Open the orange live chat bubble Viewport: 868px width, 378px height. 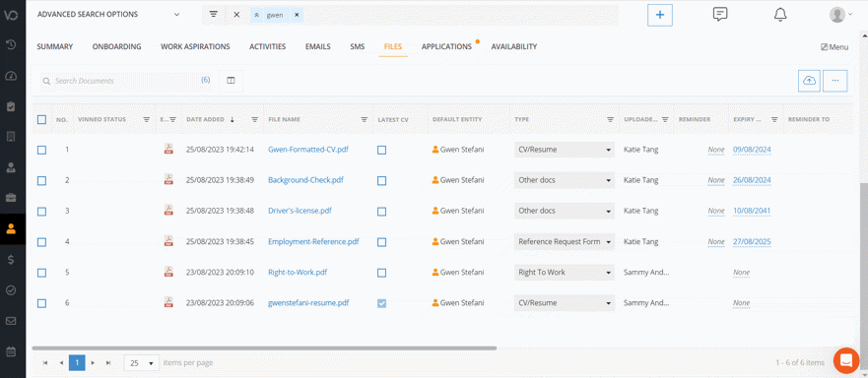846,361
